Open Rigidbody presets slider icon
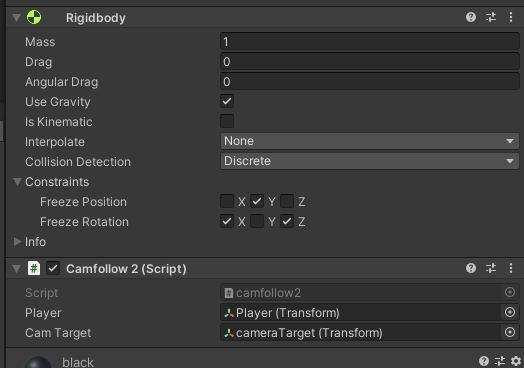Screen dimensions: 524x368 pyautogui.click(x=491, y=17)
